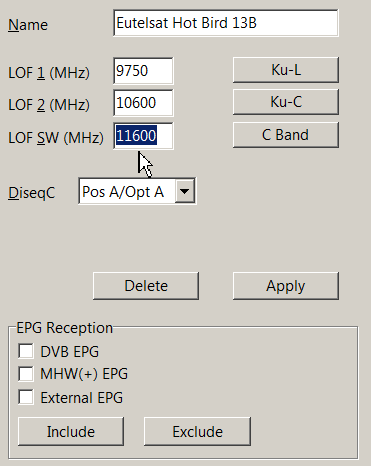Click the LOF SW field showing 11600

(x=143, y=136)
